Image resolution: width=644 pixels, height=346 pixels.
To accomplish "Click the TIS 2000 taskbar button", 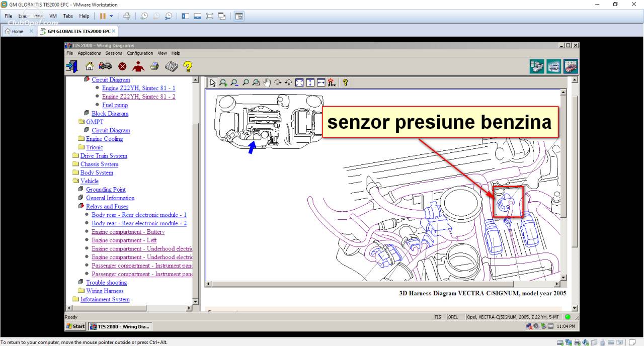I will (x=120, y=326).
